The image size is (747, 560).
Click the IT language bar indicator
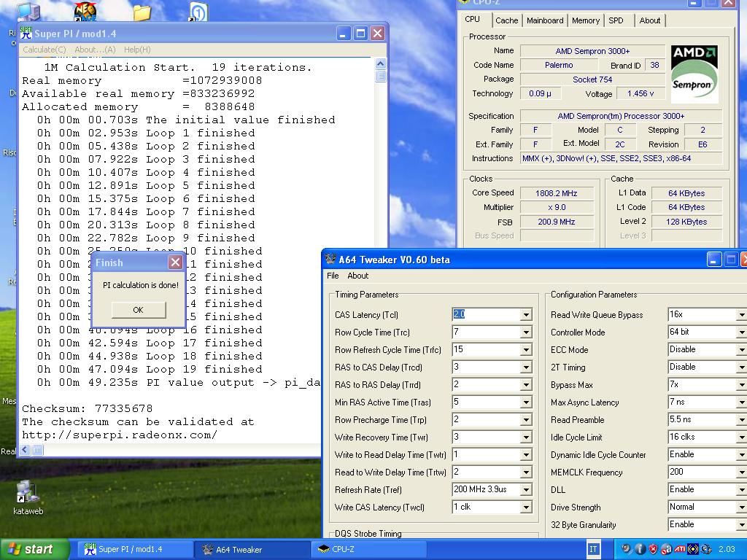(x=593, y=550)
